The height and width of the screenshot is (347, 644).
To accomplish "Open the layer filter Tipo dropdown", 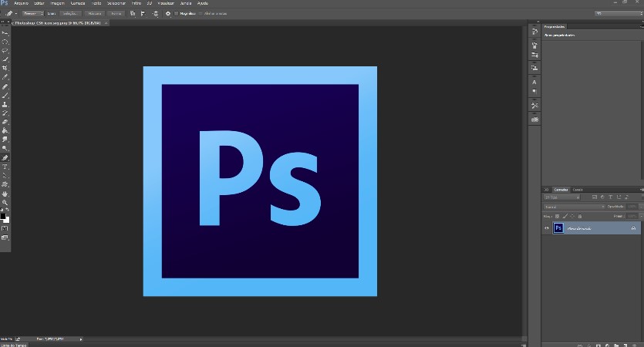I will click(x=562, y=197).
